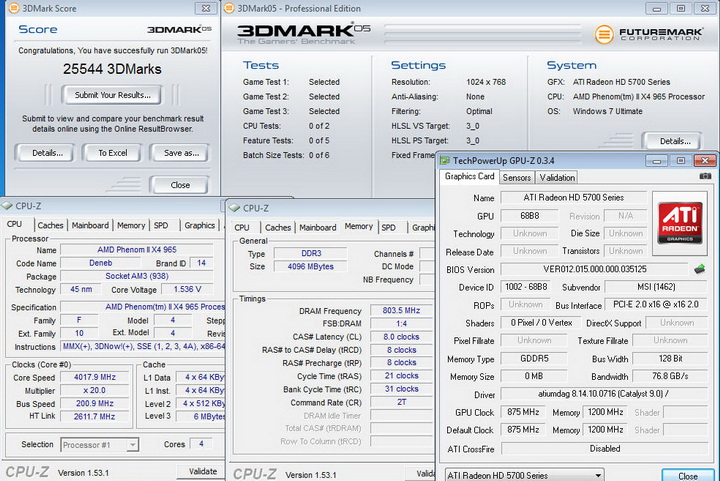The image size is (720, 481).
Task: Click the GPU-Z title bar icon
Action: [445, 160]
